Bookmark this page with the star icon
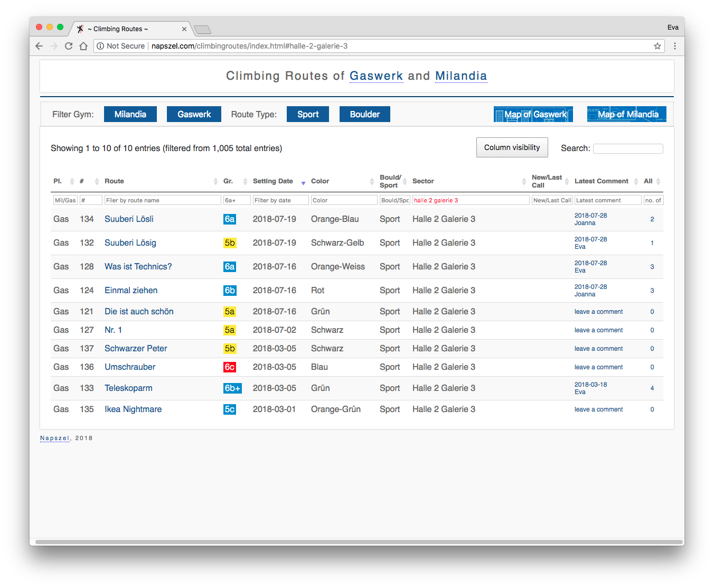 [x=657, y=46]
